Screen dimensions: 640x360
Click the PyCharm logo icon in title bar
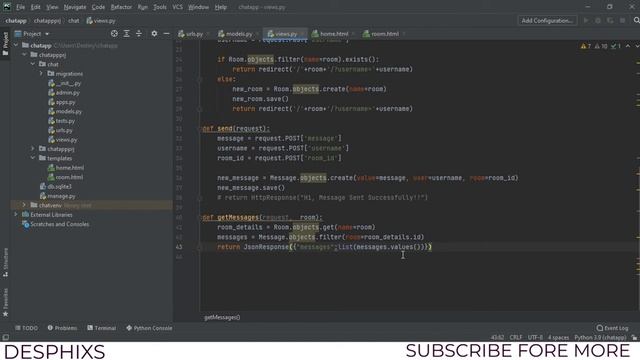(7, 7)
